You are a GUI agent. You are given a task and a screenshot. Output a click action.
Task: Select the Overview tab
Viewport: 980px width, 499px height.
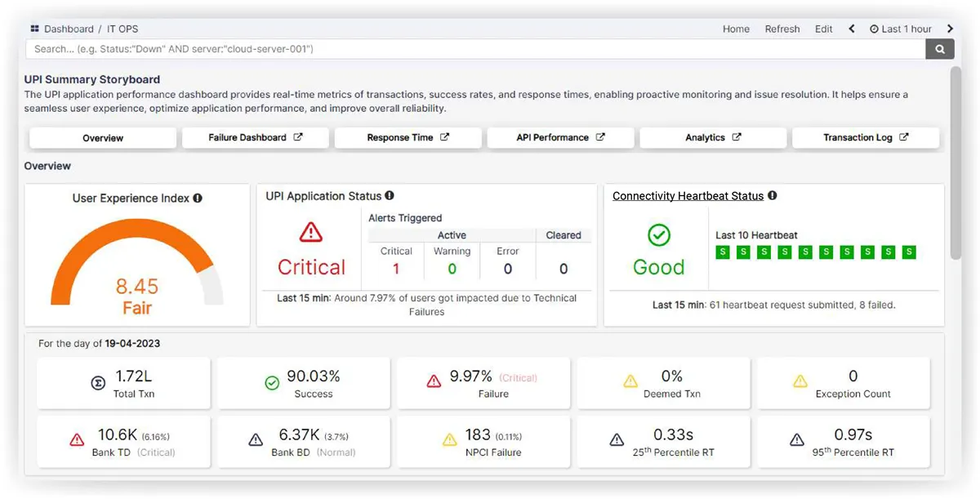pos(103,138)
